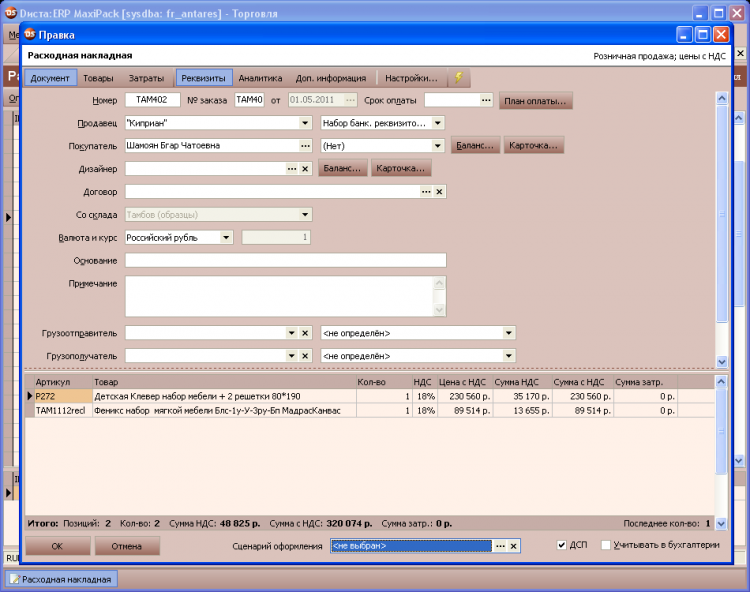Open the Договор lookup ellipsis button

coord(426,191)
